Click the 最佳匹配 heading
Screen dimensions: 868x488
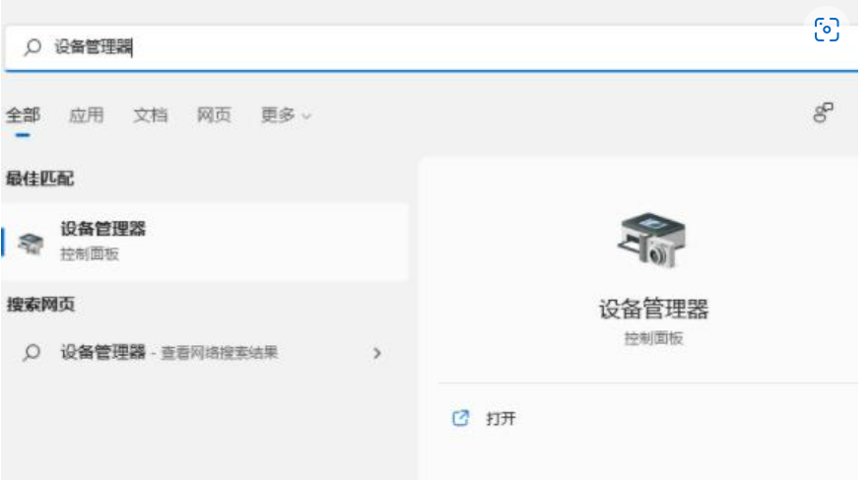click(x=39, y=178)
